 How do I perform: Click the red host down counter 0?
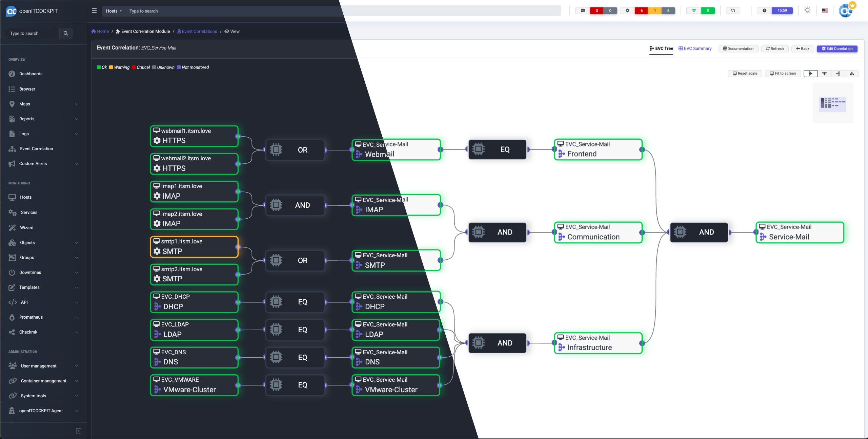pyautogui.click(x=597, y=11)
